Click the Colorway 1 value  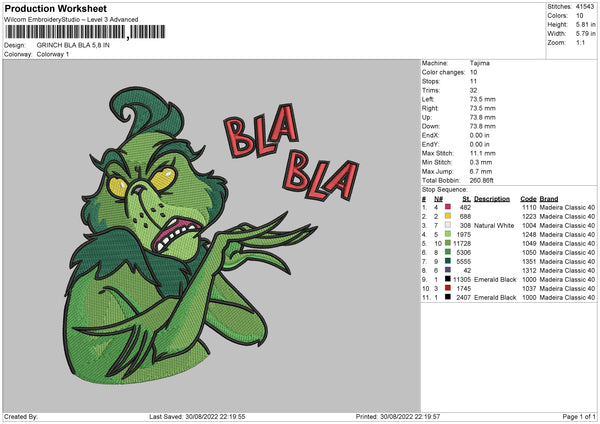coord(53,54)
